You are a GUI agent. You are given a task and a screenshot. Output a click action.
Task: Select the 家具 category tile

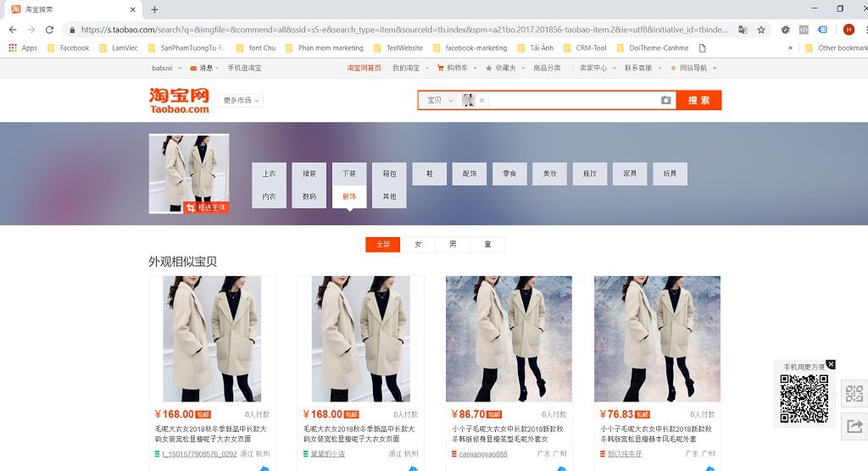point(630,174)
